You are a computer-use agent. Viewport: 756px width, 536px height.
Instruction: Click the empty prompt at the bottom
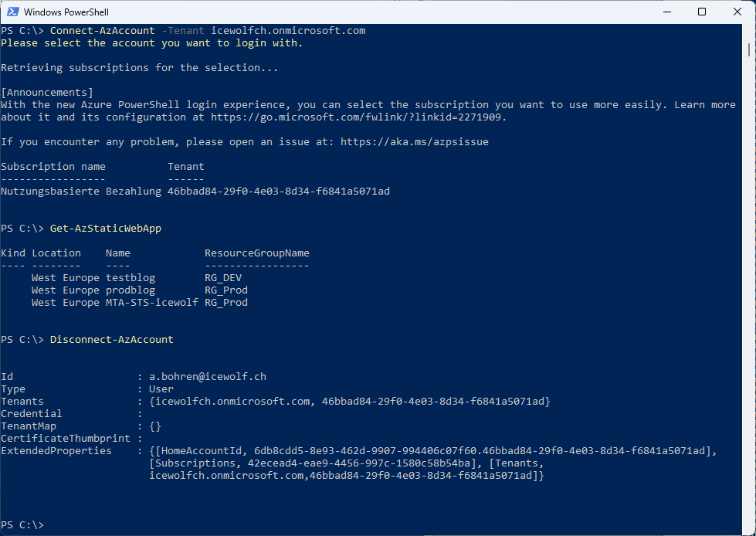(x=22, y=525)
